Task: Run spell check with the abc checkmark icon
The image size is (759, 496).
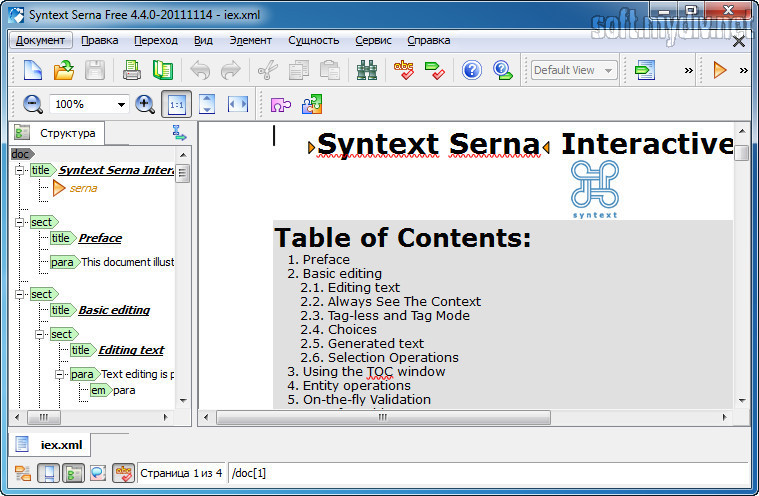Action: pyautogui.click(x=404, y=70)
